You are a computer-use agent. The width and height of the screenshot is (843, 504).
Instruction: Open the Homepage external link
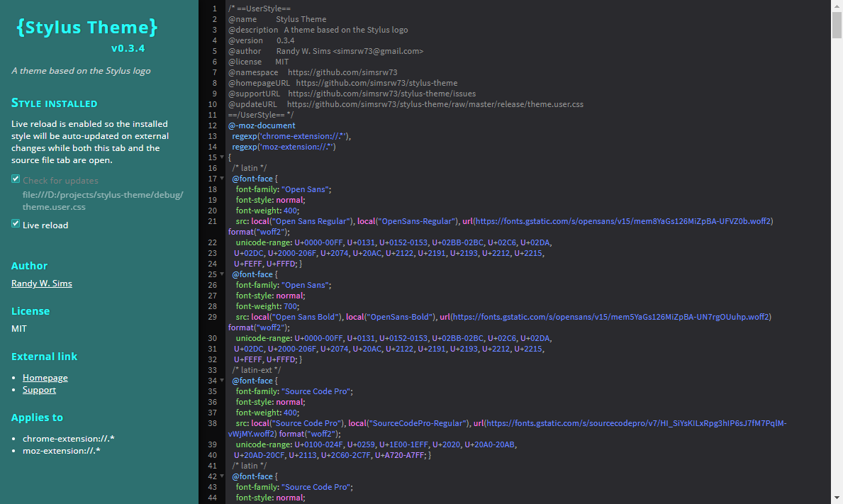45,378
